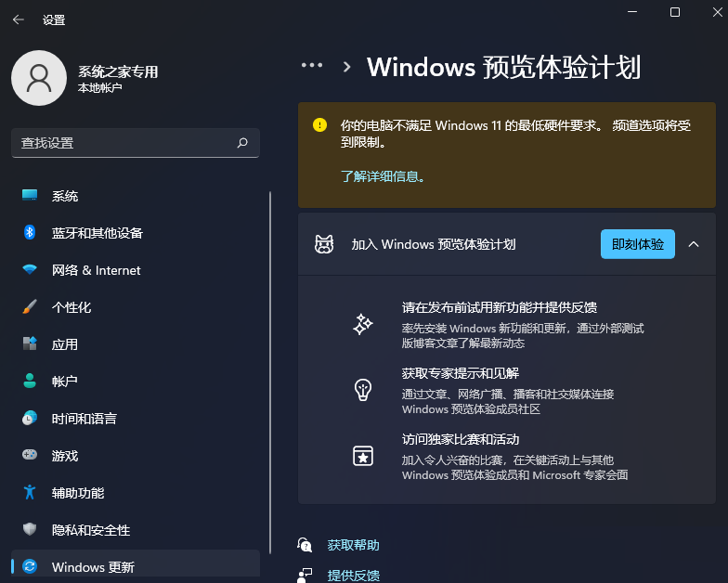
Task: Click the 访问独家比赛和活动 heading
Action: coord(461,439)
